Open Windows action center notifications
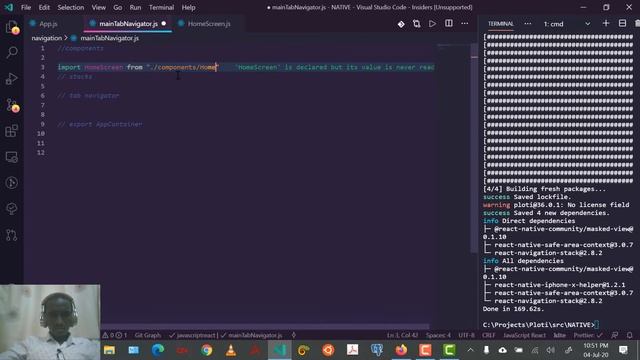Viewport: 640px width, 360px height. (623, 350)
